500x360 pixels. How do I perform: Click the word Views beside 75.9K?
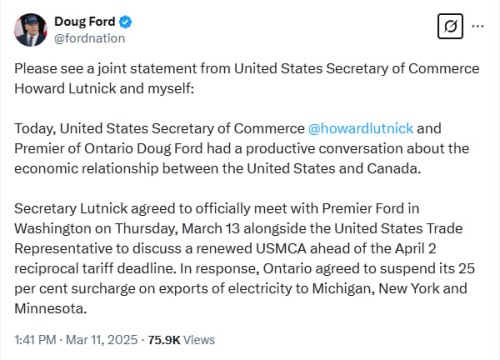tap(199, 340)
